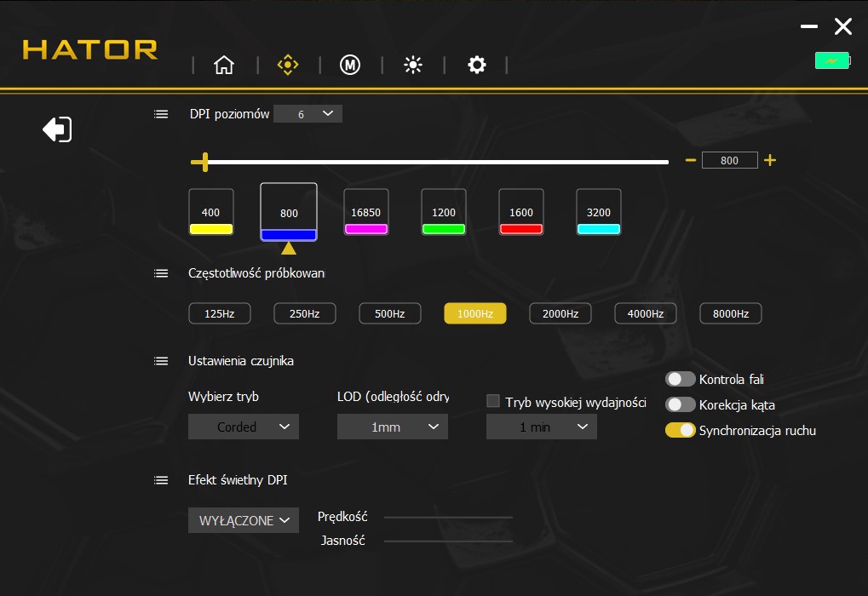Click the DPI slider track

coord(434,161)
